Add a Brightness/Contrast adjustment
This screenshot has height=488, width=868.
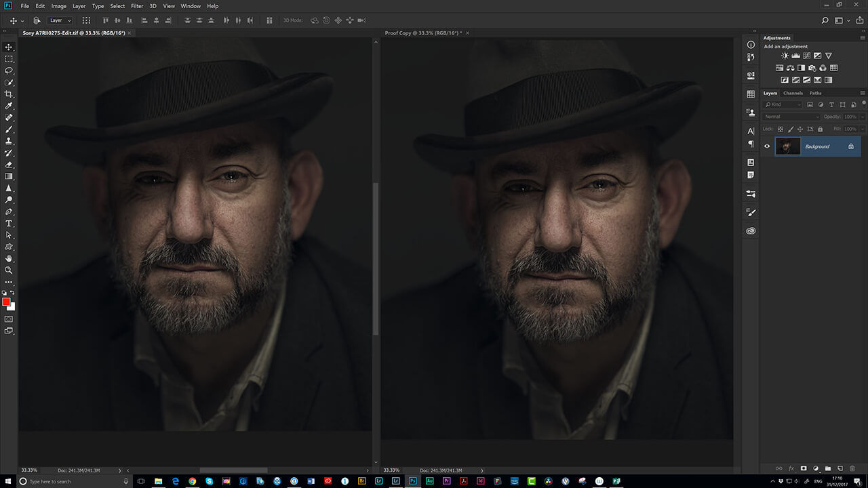pos(785,56)
